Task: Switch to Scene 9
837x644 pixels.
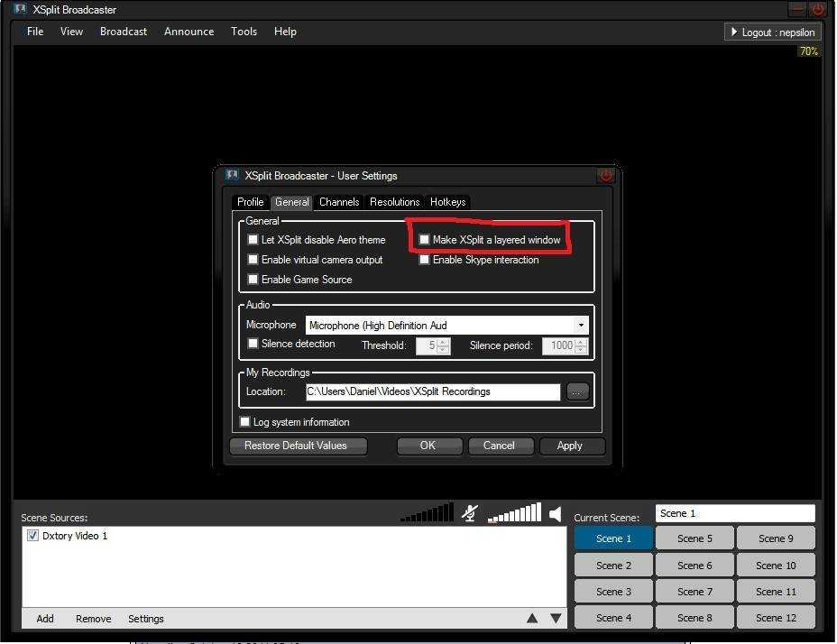Action: point(777,538)
